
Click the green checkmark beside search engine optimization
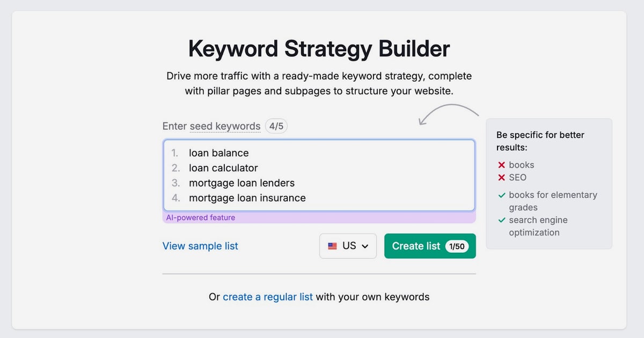pyautogui.click(x=502, y=220)
